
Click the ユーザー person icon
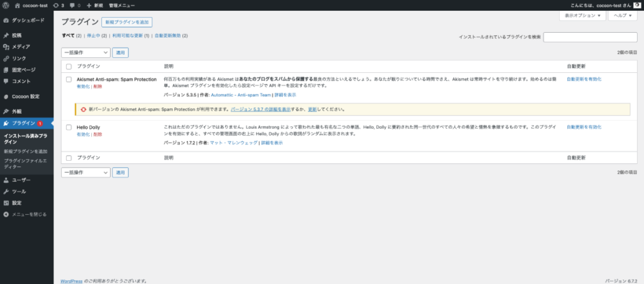click(x=6, y=180)
